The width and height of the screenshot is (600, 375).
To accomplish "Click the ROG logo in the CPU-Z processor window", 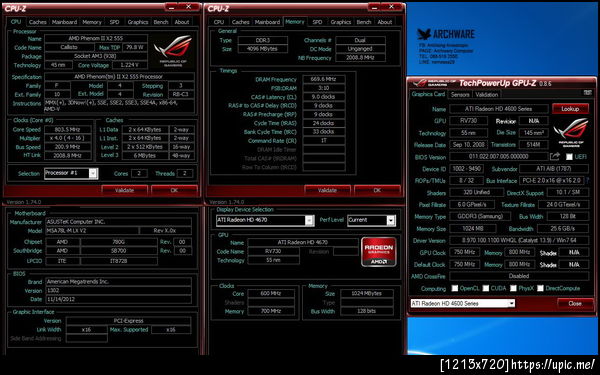I will 173,51.
